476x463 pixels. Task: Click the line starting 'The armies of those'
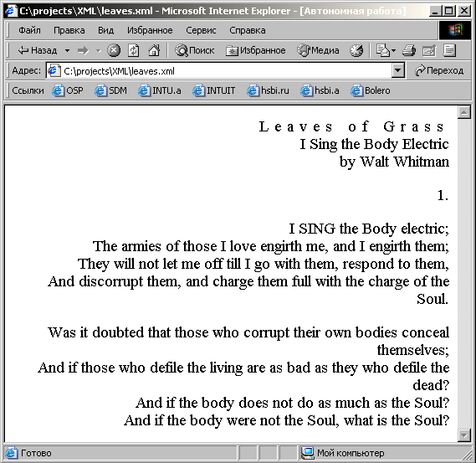pyautogui.click(x=271, y=246)
